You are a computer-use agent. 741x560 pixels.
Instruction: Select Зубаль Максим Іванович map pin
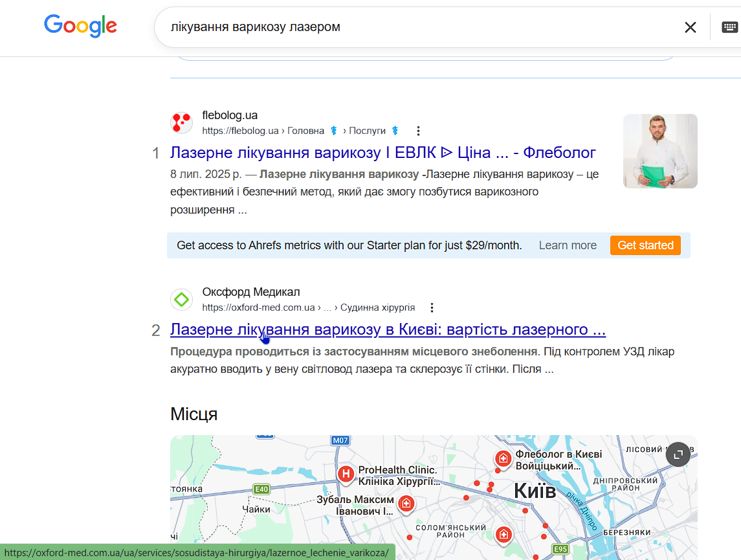(x=406, y=504)
